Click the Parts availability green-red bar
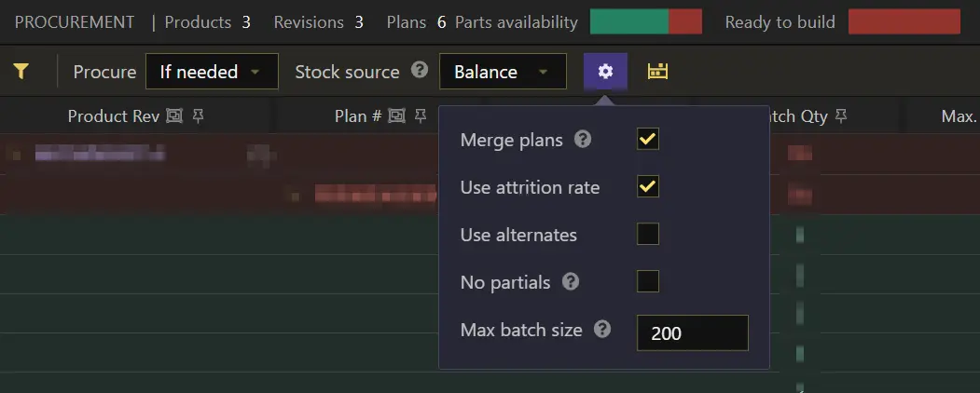 [645, 21]
